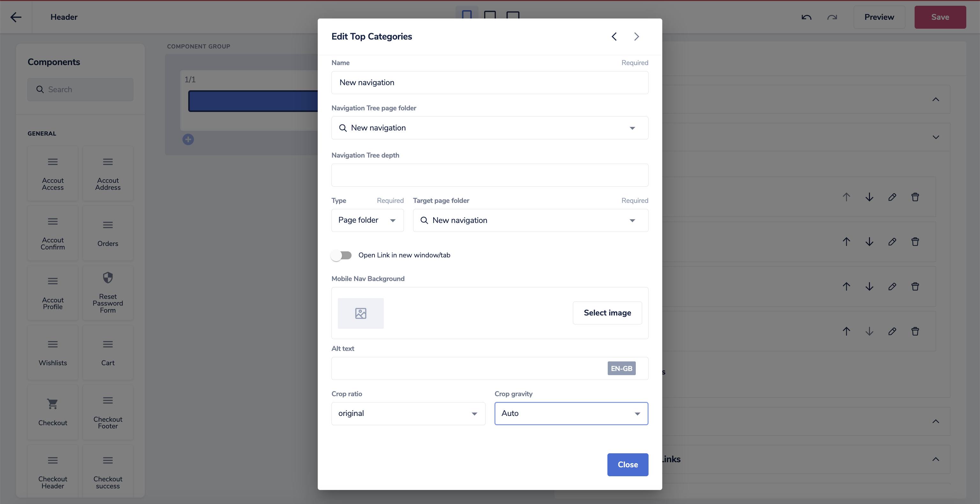The width and height of the screenshot is (980, 504).
Task: Go to next item with right chevron
Action: tap(636, 36)
